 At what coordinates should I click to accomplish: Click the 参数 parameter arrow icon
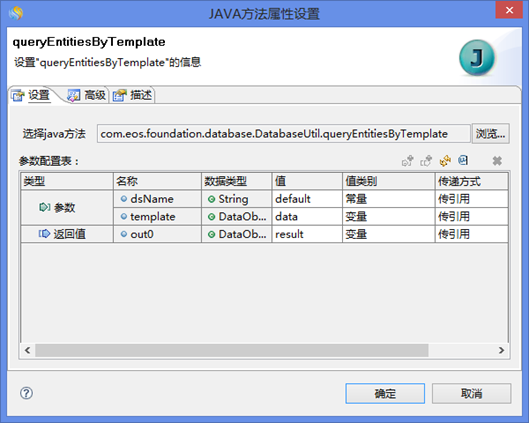tap(45, 207)
